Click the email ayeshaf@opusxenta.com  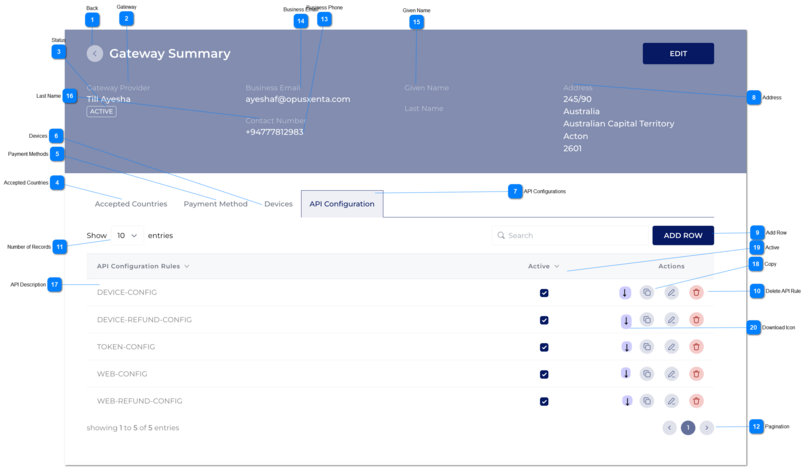click(x=298, y=99)
